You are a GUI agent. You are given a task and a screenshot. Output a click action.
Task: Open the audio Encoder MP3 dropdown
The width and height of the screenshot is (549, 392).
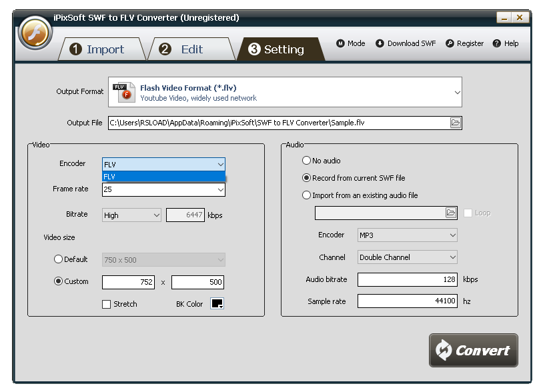click(x=407, y=235)
